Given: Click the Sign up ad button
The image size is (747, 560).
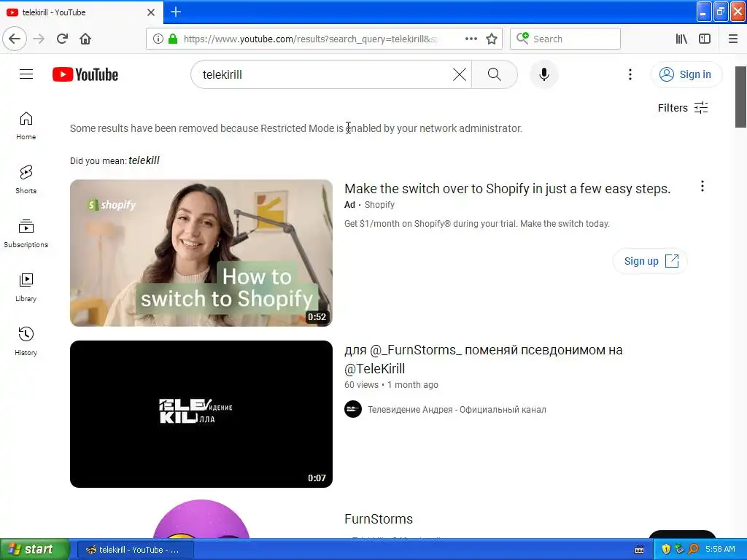Looking at the screenshot, I should [x=650, y=261].
